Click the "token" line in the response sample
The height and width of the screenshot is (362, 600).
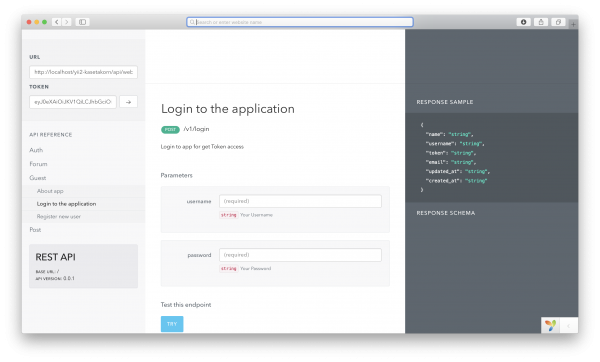451,153
